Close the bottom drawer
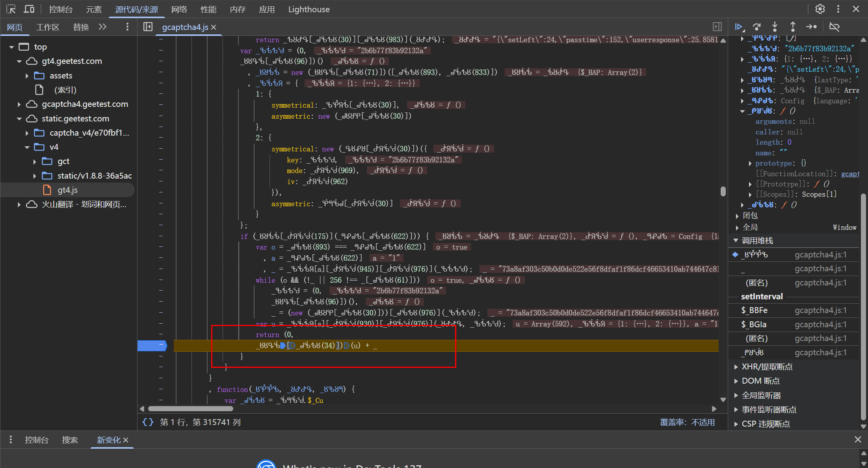This screenshot has width=868, height=468. pos(858,440)
